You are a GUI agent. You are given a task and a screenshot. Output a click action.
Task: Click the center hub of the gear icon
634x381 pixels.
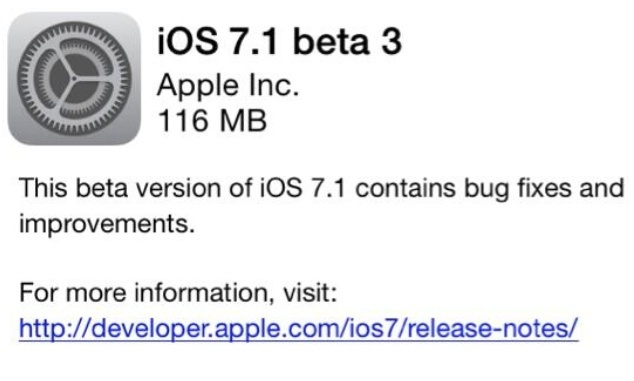coord(74,78)
